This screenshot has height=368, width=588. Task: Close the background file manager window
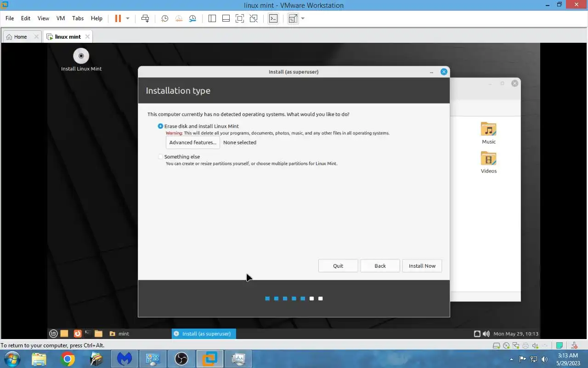coord(515,83)
